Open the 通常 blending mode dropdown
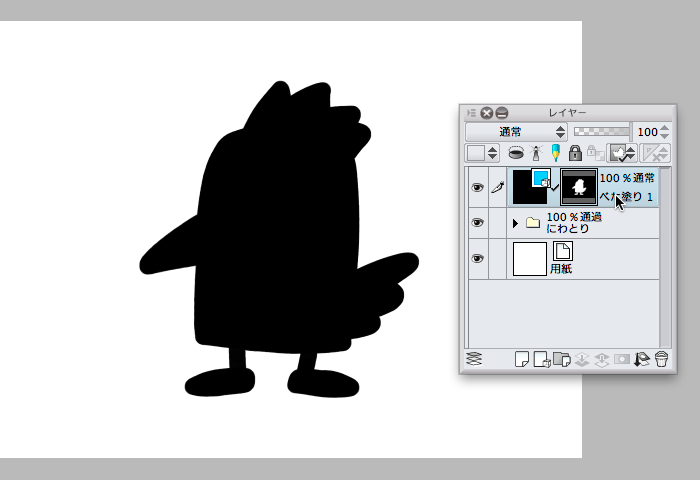The image size is (700, 480). click(x=516, y=132)
